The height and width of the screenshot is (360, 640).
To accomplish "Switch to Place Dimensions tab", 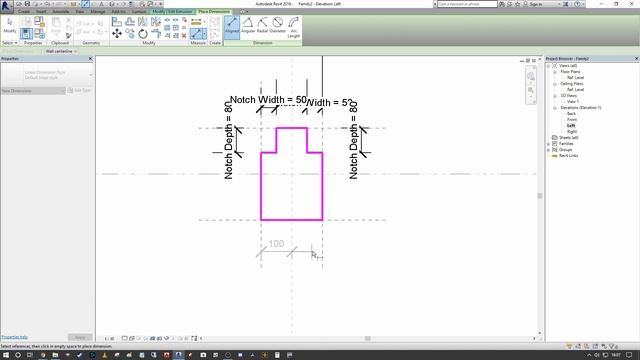I will point(214,11).
